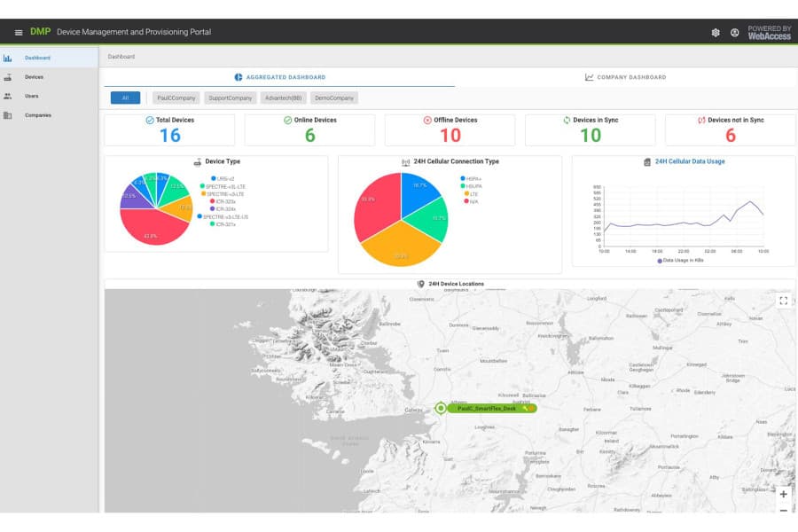This screenshot has width=798, height=532.
Task: Click the Devices in Sync refresh icon
Action: pyautogui.click(x=567, y=121)
